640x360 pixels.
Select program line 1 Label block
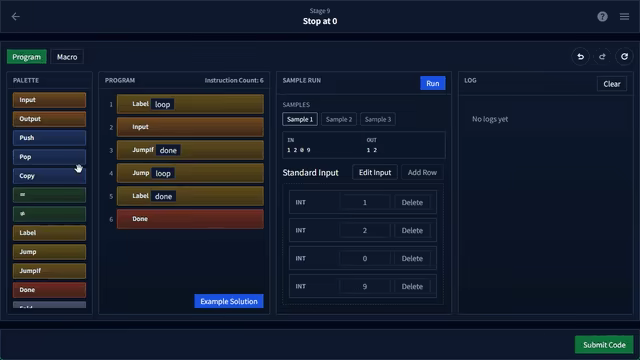[x=190, y=104]
